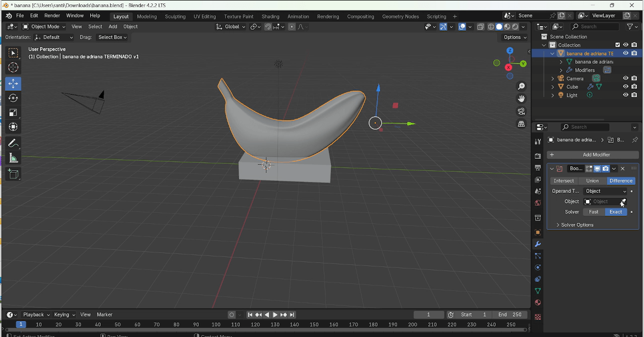Click the eyedropper in Object field
This screenshot has width=644, height=337.
[623, 202]
